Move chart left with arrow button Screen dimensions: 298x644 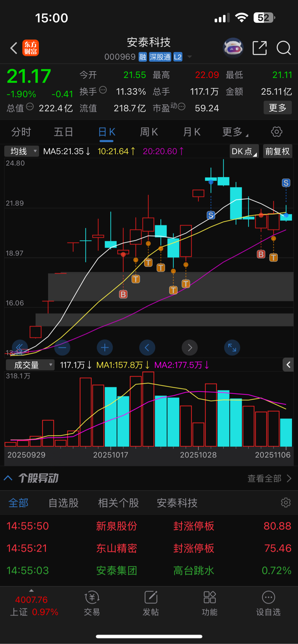coord(147,348)
